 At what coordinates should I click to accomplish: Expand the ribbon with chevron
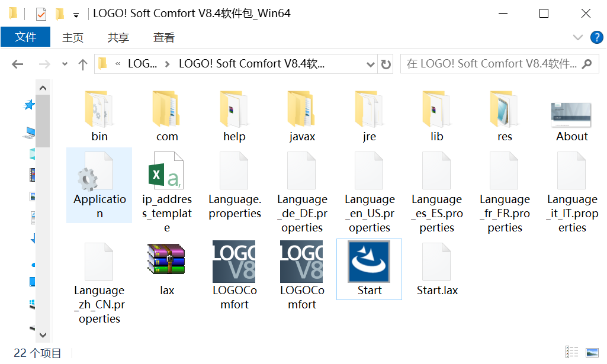(577, 37)
